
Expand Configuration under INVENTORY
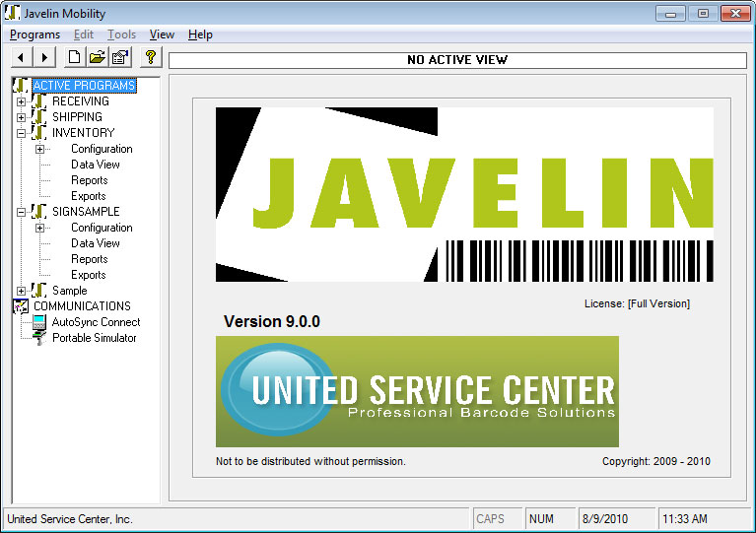[40, 149]
